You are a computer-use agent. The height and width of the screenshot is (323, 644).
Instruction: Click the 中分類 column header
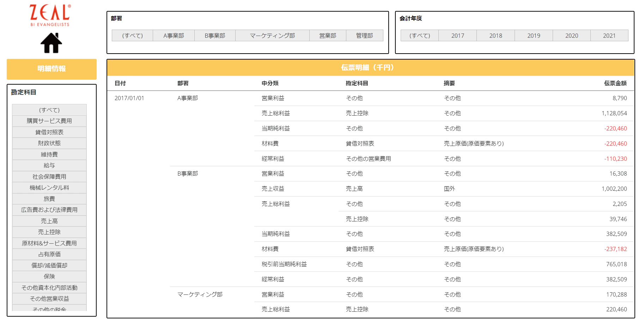pos(270,83)
